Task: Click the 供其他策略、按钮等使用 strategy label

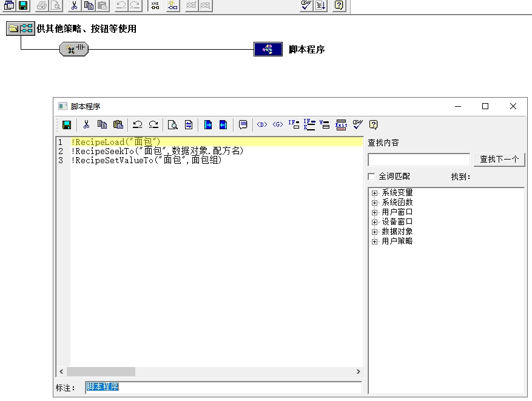Action: click(x=87, y=29)
